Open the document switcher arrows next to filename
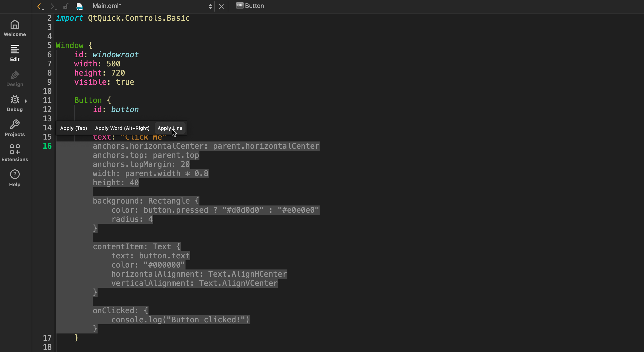Viewport: 644px width, 352px height. click(x=211, y=6)
